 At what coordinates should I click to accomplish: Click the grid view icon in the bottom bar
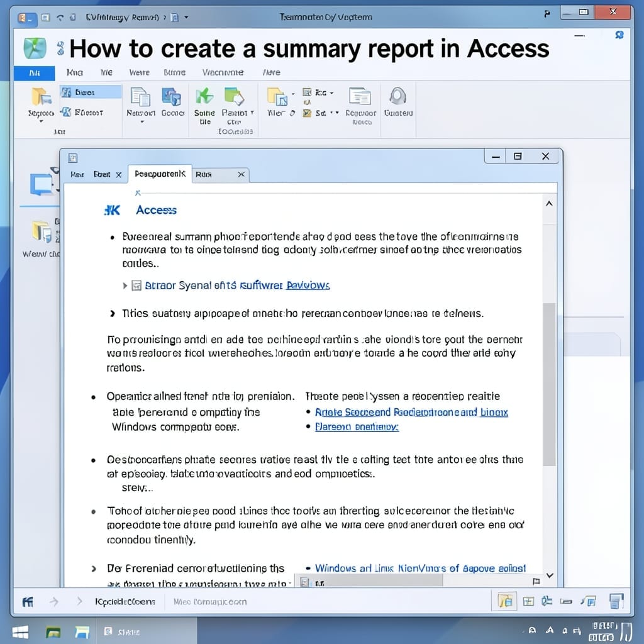(x=528, y=602)
